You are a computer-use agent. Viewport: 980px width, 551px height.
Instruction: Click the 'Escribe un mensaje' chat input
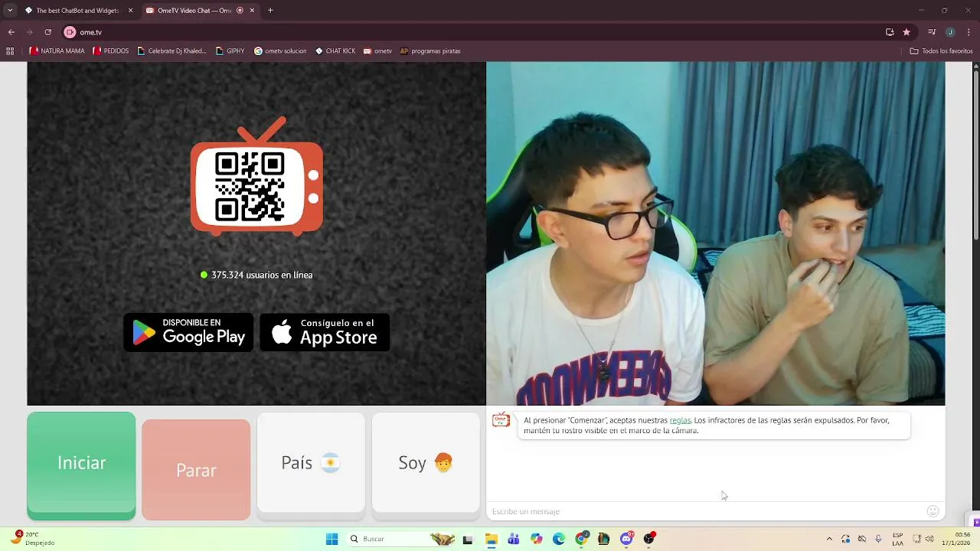click(704, 511)
